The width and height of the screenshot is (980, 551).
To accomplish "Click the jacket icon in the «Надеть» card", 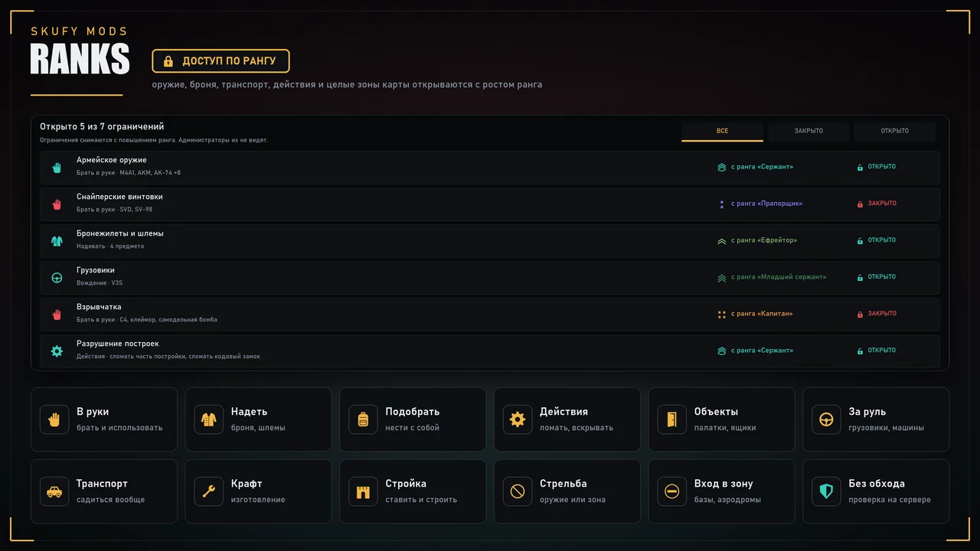I will [x=209, y=419].
